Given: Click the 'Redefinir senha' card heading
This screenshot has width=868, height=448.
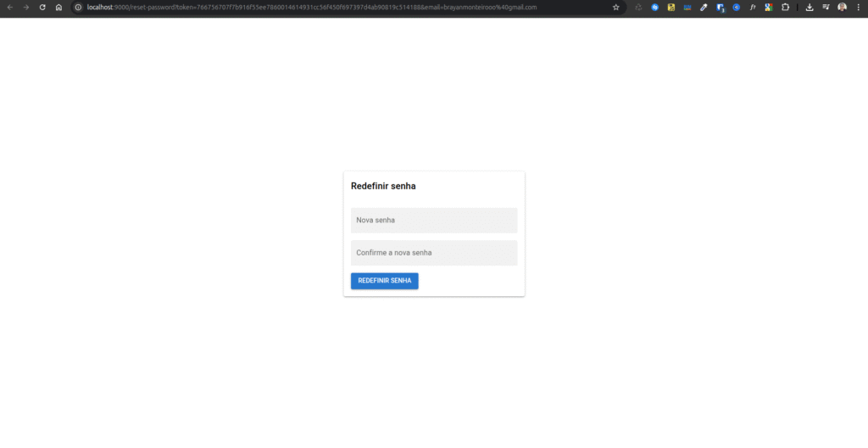Looking at the screenshot, I should [x=383, y=186].
